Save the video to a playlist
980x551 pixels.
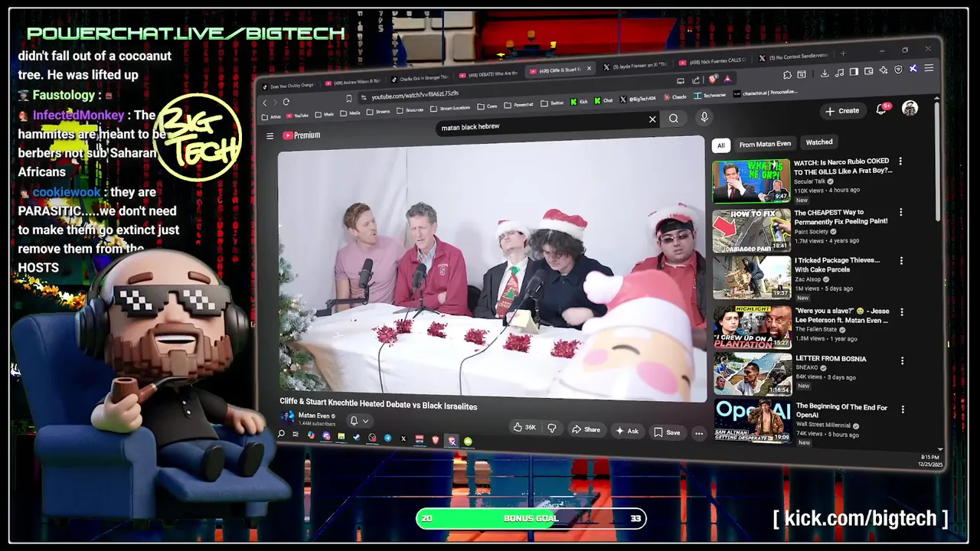[668, 432]
